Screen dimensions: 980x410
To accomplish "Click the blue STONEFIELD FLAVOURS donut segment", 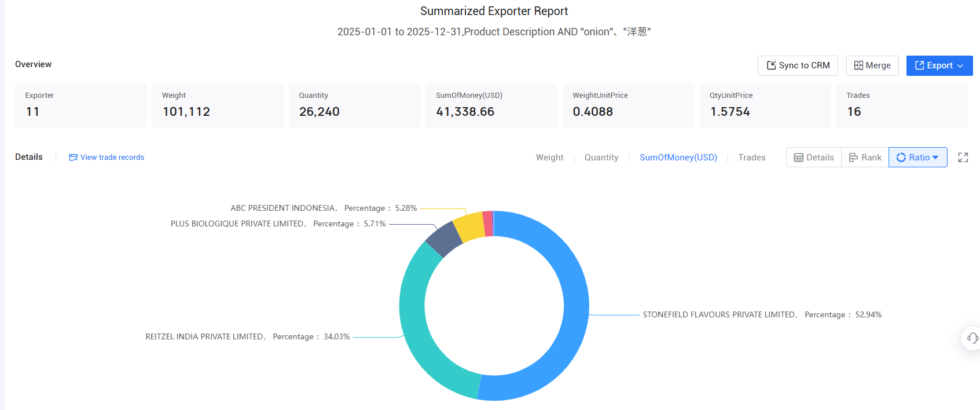I will point(575,313).
